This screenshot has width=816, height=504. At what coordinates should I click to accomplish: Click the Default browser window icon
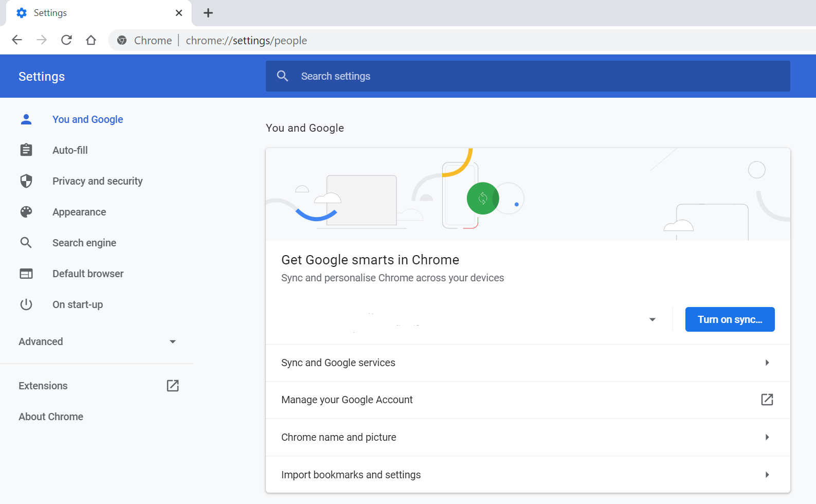(26, 274)
